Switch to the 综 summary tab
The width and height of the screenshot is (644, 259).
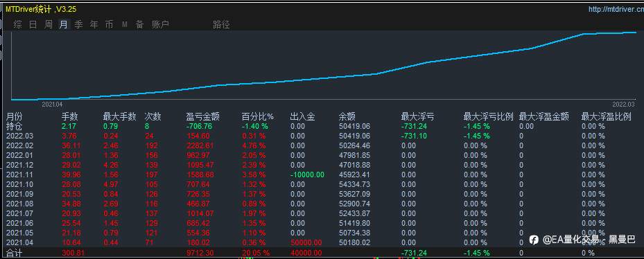(x=17, y=25)
